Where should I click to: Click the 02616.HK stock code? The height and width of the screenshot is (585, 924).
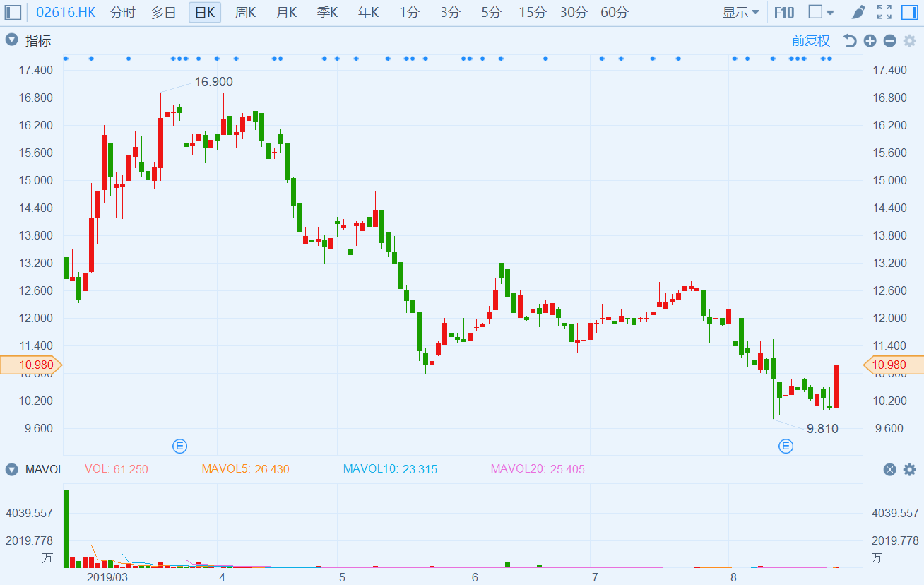pyautogui.click(x=66, y=12)
